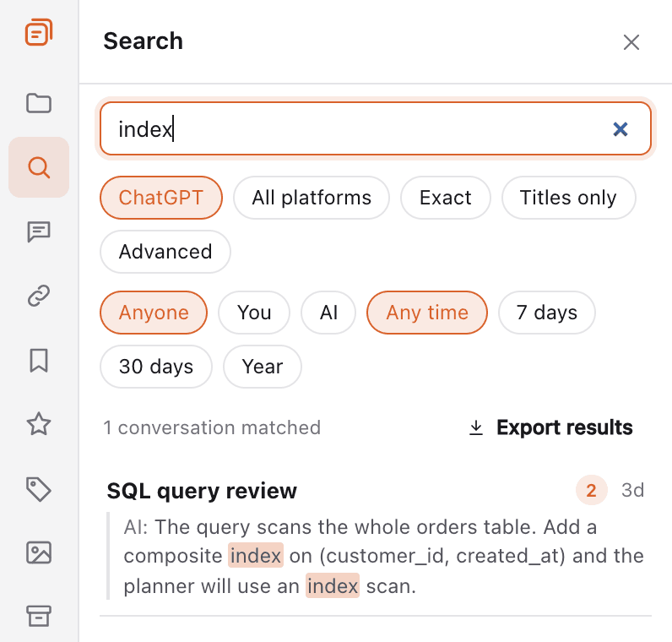Open the SQL query review conversation
Image resolution: width=672 pixels, height=642 pixels.
click(202, 491)
